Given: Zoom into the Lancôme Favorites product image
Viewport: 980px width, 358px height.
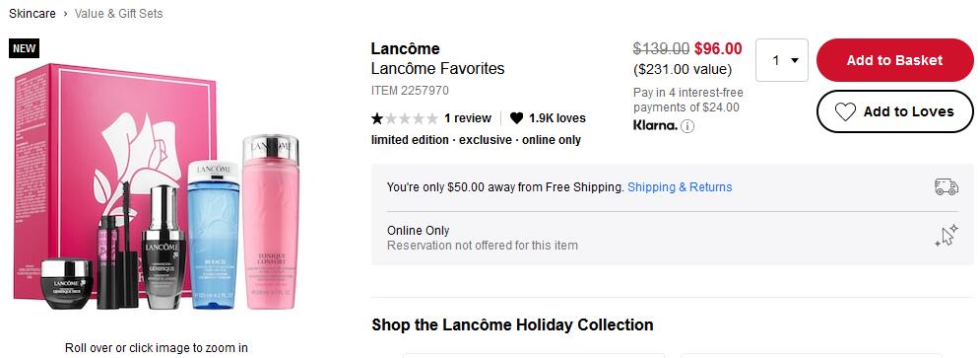Looking at the screenshot, I should click(x=157, y=186).
